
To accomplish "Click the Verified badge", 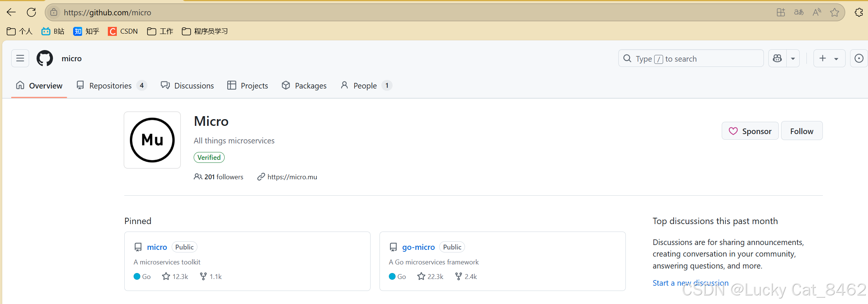I will point(209,157).
